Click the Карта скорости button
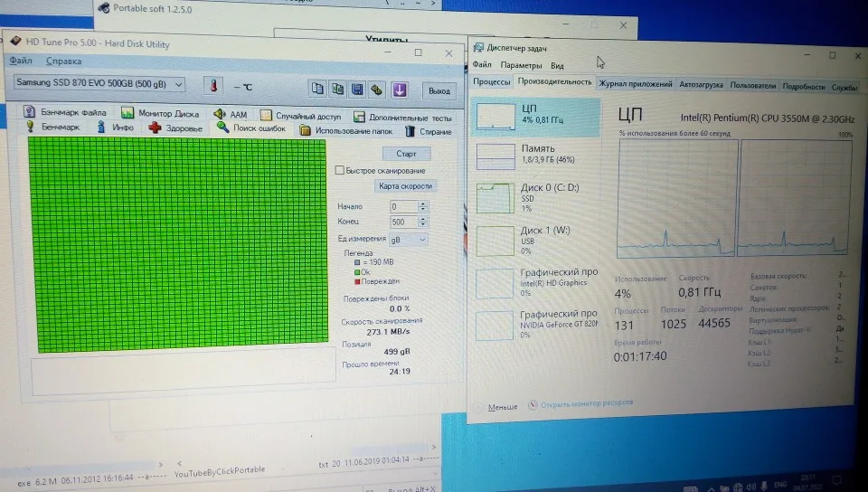868x492 pixels. (x=405, y=186)
